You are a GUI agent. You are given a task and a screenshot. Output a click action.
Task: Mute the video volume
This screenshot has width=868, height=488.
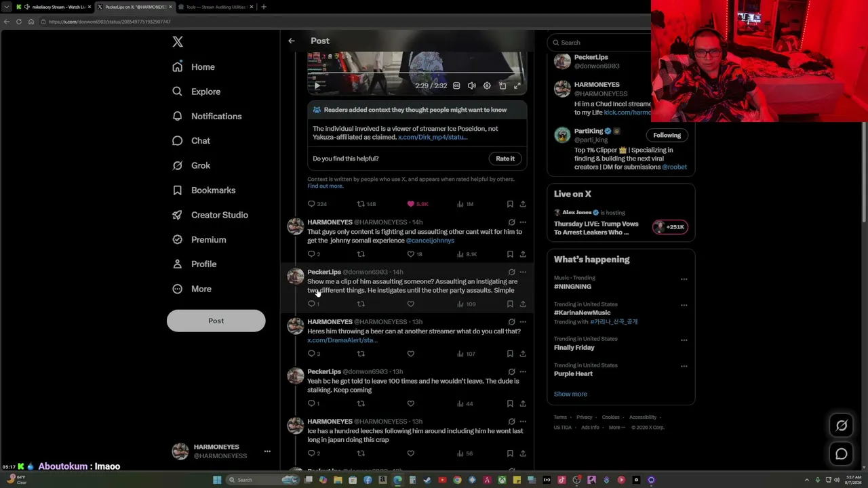[472, 85]
